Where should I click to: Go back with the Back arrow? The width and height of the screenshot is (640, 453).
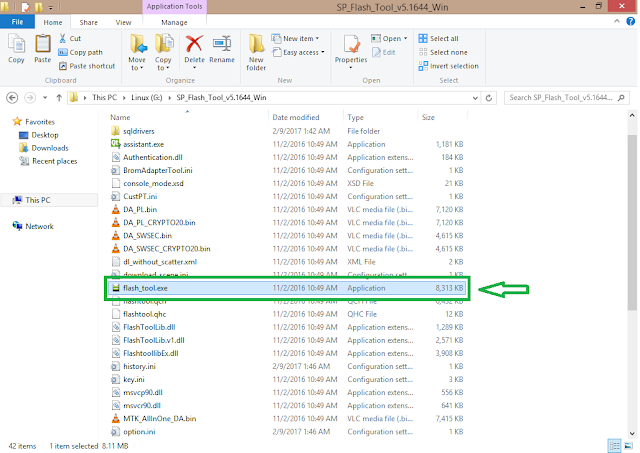tap(12, 98)
